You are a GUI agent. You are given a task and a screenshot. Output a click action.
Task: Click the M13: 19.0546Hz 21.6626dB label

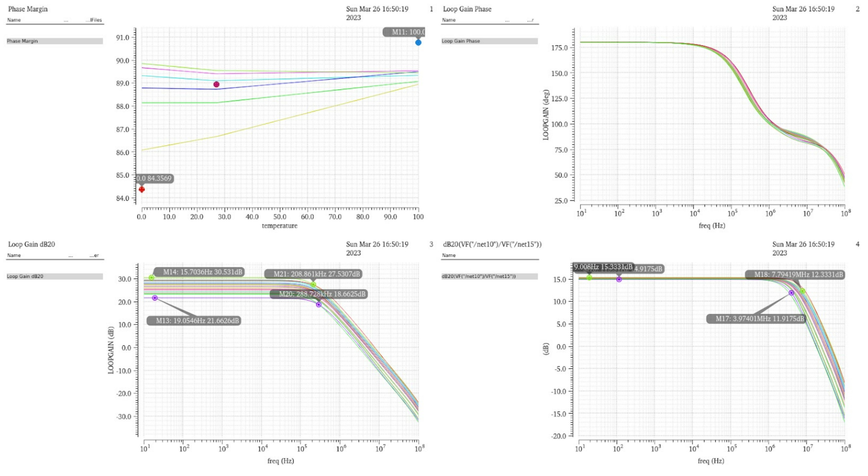point(197,320)
